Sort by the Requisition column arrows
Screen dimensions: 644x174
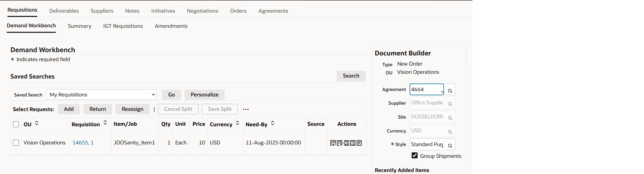pos(105,123)
